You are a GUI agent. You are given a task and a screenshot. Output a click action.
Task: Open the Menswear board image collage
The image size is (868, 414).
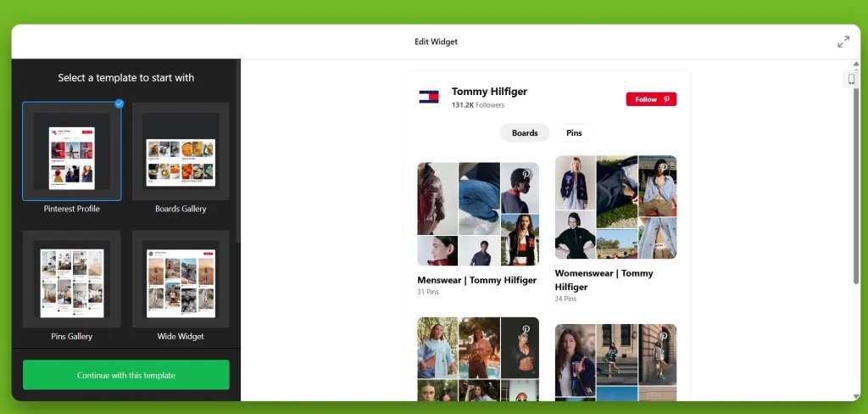point(478,214)
